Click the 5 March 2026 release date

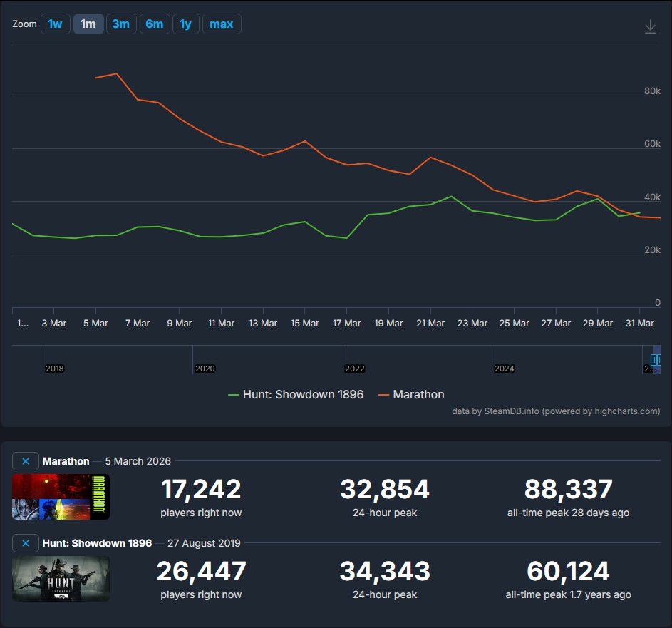138,461
